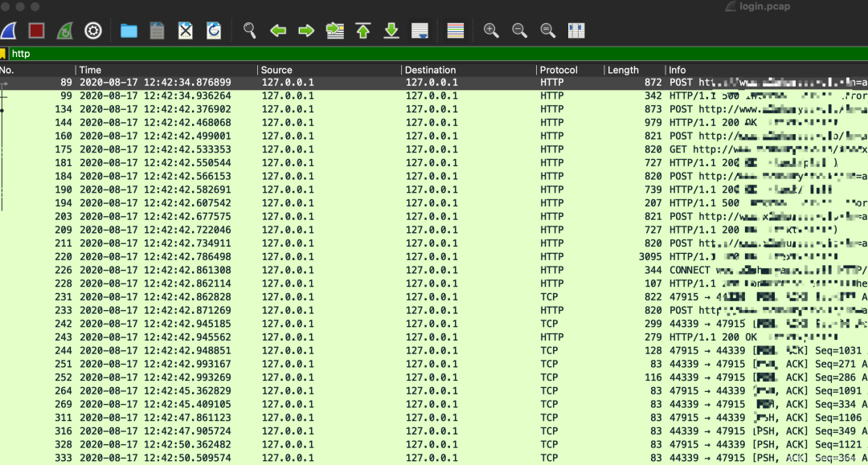The image size is (868, 465).
Task: Select packet number 181
Action: tap(434, 162)
